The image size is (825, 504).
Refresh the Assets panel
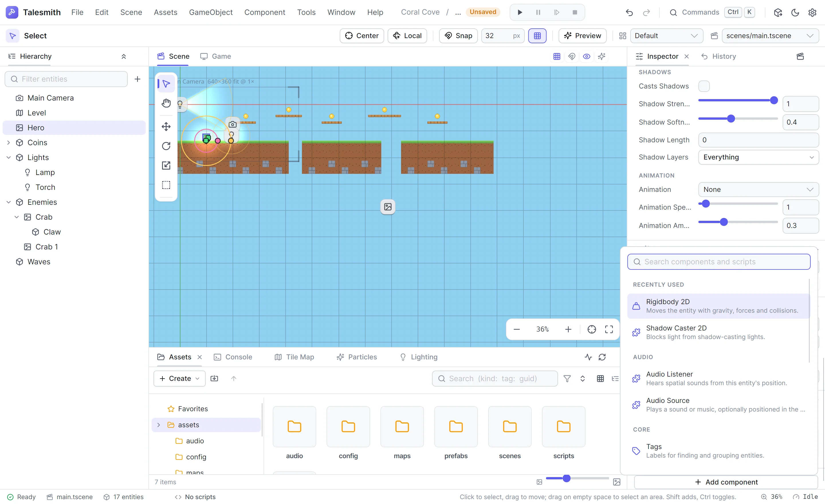(602, 357)
